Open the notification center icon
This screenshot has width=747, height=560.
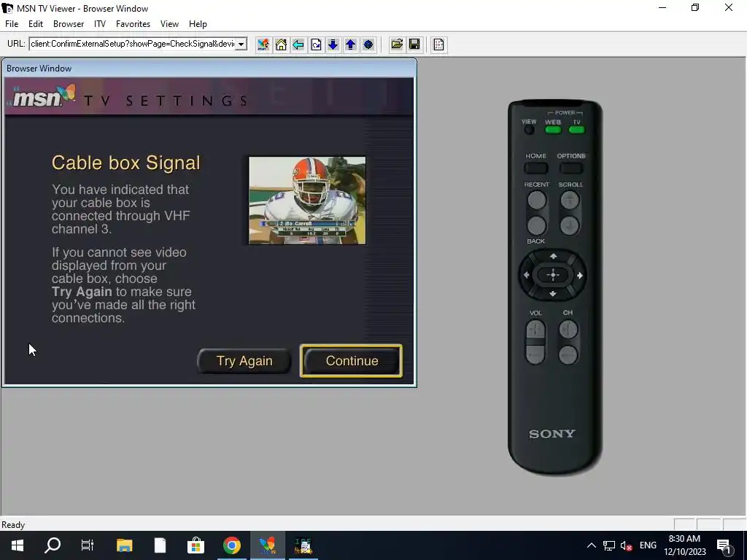pos(724,545)
